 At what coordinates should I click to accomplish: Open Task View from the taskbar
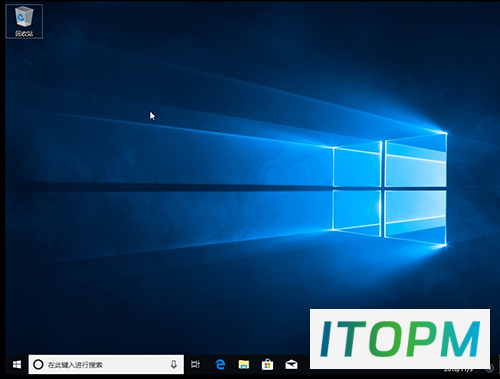click(x=195, y=364)
